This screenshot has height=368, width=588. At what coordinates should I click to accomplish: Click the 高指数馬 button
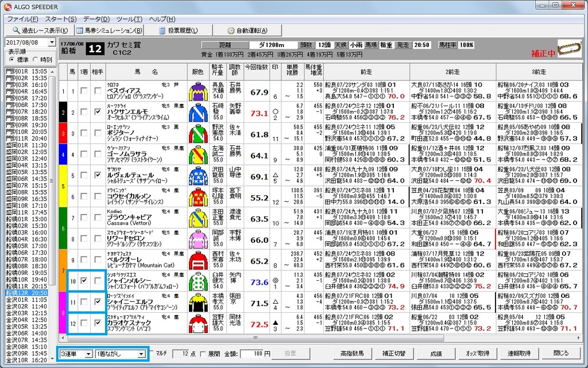[x=352, y=354]
